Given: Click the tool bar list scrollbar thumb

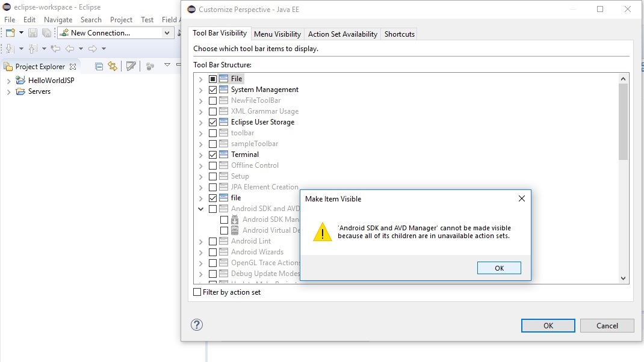Looking at the screenshot, I should tap(623, 121).
